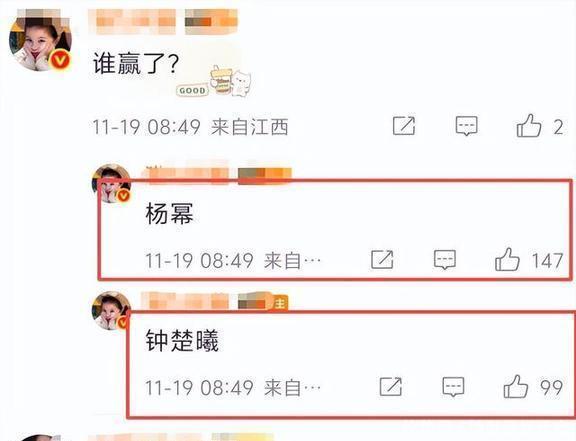Open blurred username above 谁赢了?
The image size is (576, 441).
coord(163,21)
